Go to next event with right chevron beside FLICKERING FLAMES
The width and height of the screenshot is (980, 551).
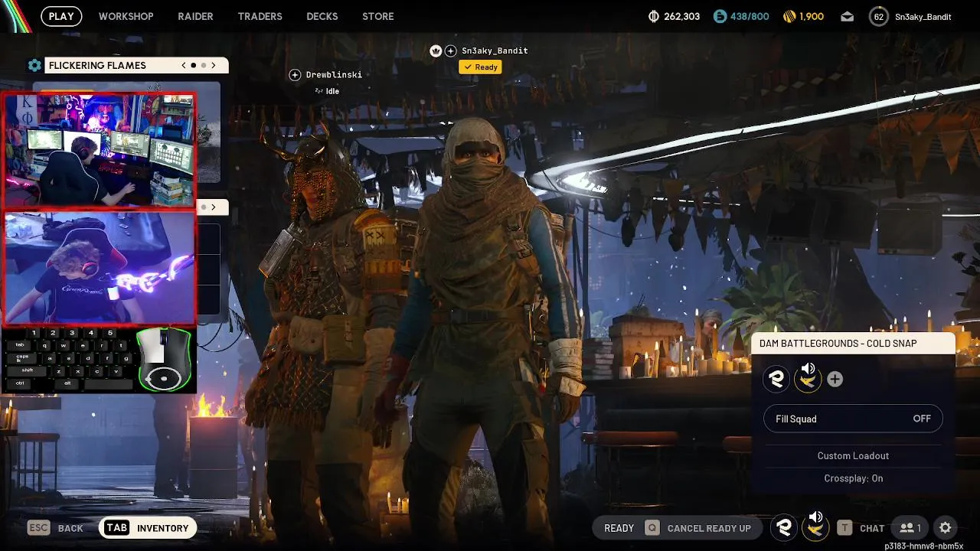click(x=214, y=65)
